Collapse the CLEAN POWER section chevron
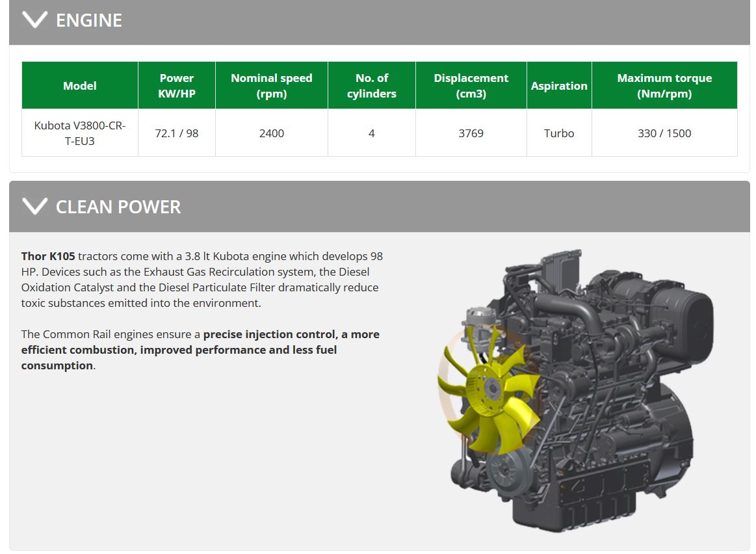This screenshot has height=554, width=756. point(34,207)
